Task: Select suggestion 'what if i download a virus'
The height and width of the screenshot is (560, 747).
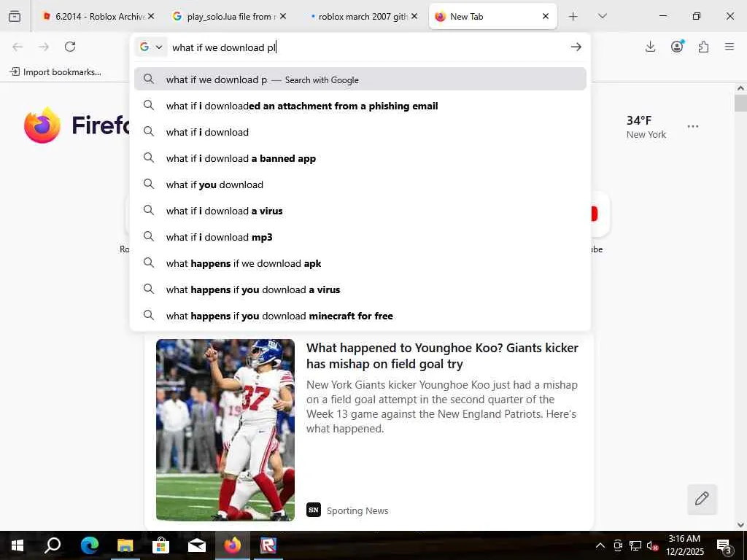Action: click(360, 211)
